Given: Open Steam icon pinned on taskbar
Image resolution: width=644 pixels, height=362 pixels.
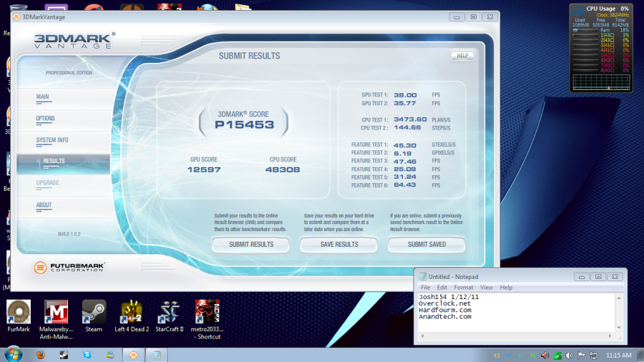Looking at the screenshot, I should click(64, 354).
